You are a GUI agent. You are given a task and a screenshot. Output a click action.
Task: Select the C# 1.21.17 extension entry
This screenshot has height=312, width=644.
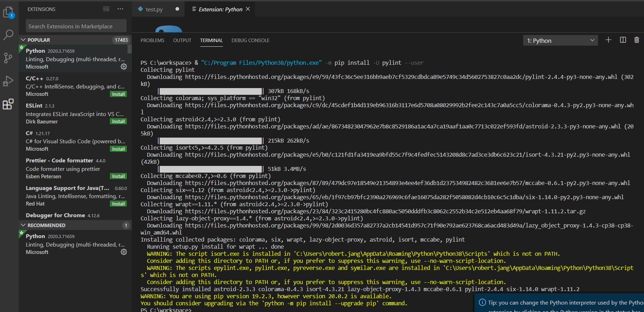[x=75, y=141]
